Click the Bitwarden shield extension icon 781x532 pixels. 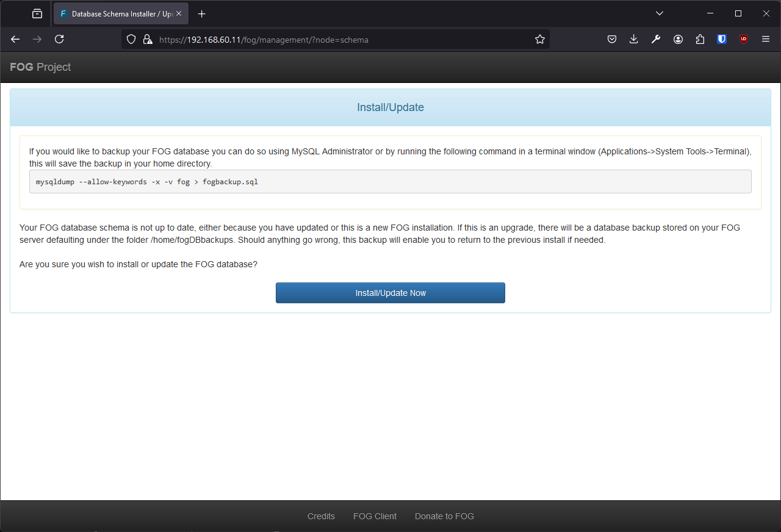722,39
